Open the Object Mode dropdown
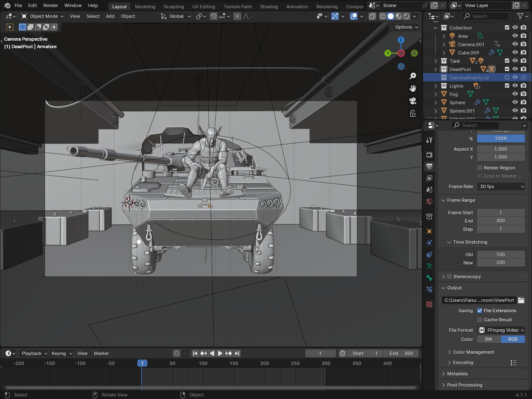Image resolution: width=532 pixels, height=399 pixels. coord(42,16)
